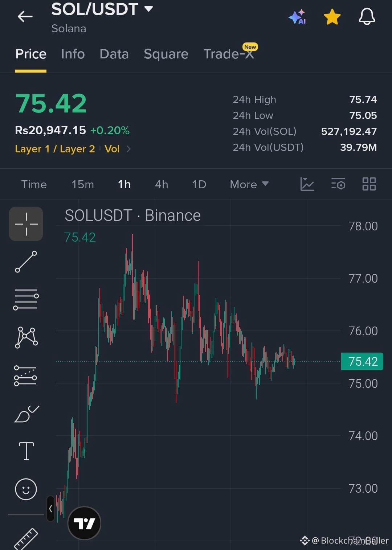Click the Rs20,947.15 converted price
Screen dimensions: 392x550
click(x=50, y=130)
